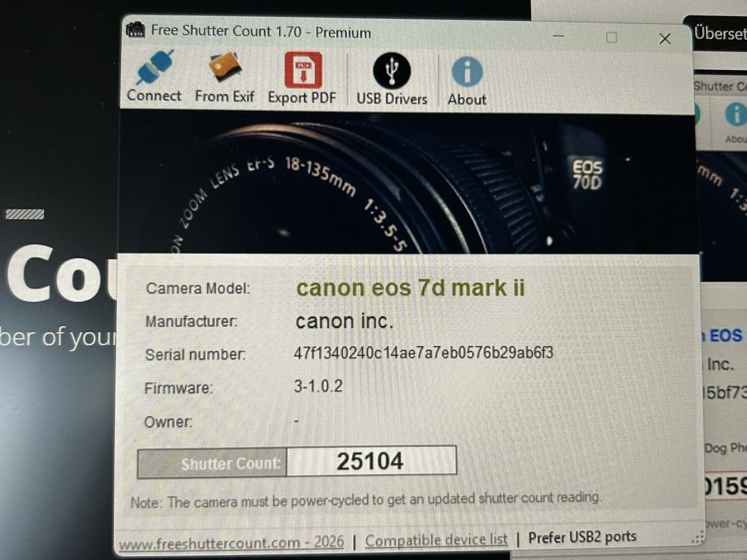Click the Prefer USB2 ports status text
747x560 pixels.
pos(583,537)
